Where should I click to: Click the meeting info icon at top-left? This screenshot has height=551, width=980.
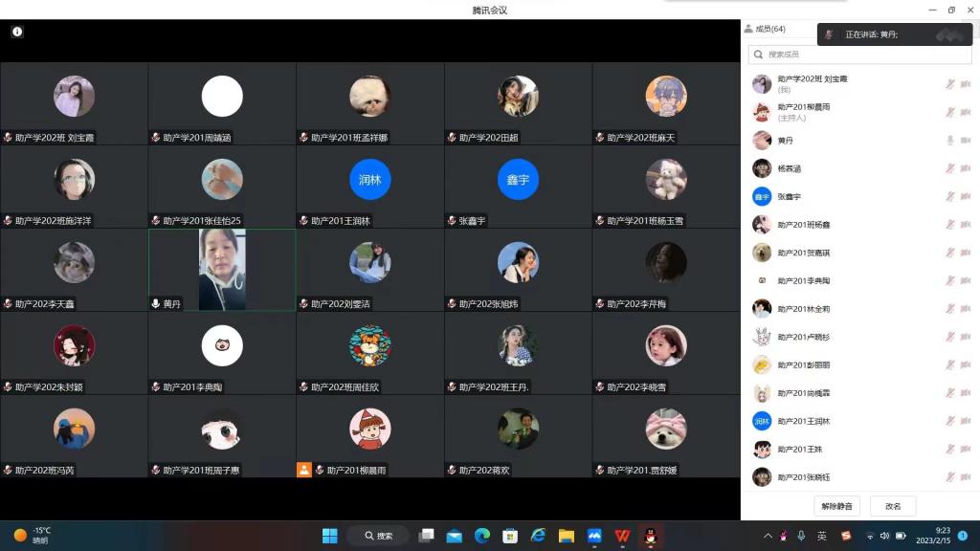(17, 32)
